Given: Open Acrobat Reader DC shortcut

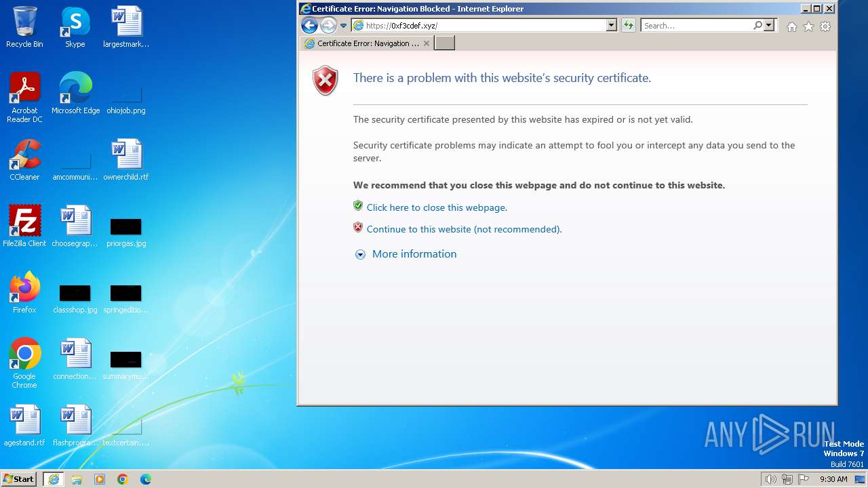Looking at the screenshot, I should pyautogui.click(x=24, y=98).
